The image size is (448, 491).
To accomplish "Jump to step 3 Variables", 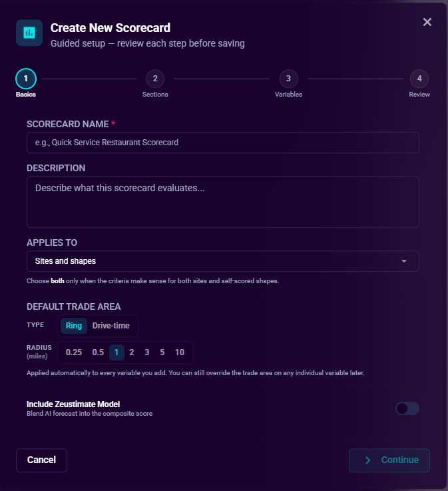I will tap(288, 79).
